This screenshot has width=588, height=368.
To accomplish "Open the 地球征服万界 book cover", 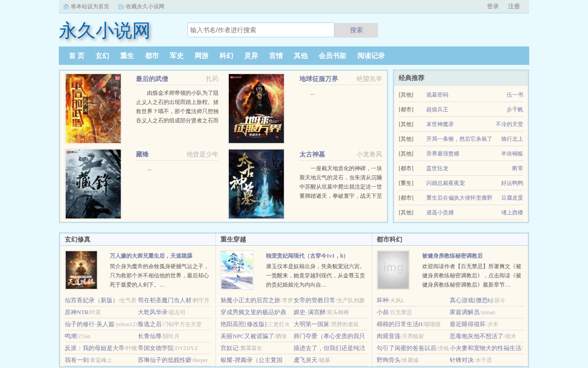I will coord(256,109).
